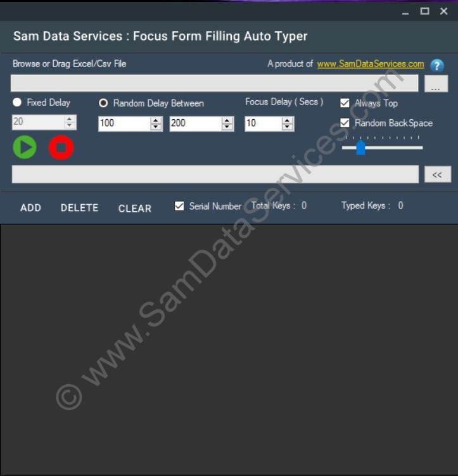Click the Focus Delay ( Secs ) label
The image size is (458, 476).
[284, 101]
